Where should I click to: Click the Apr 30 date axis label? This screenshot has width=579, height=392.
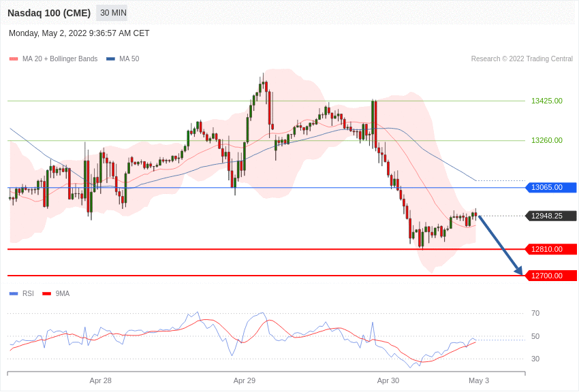[388, 380]
